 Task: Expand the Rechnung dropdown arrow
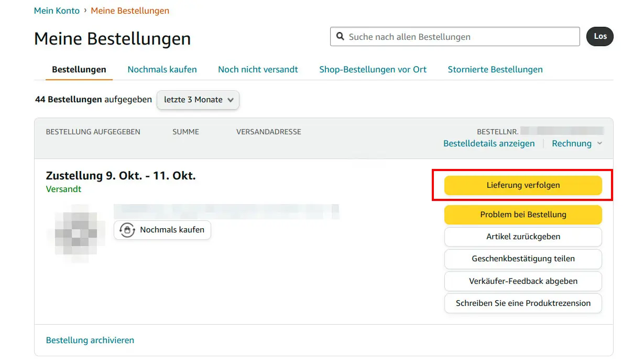coord(600,144)
